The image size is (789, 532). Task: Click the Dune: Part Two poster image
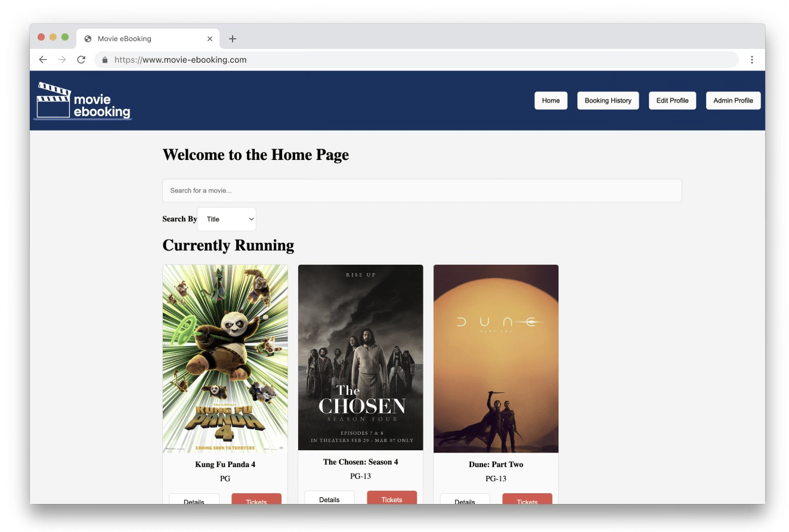click(496, 358)
